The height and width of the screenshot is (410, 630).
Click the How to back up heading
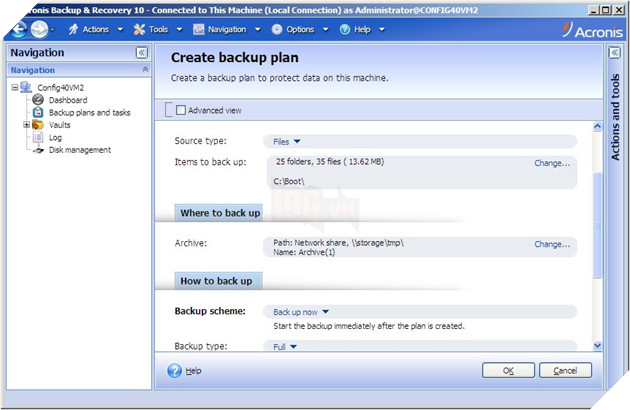[216, 281]
